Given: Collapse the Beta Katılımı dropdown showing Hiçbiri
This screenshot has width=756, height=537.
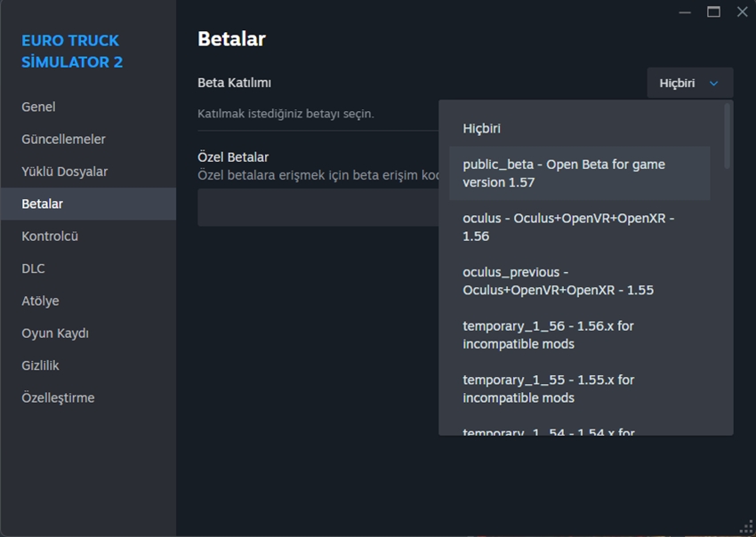Looking at the screenshot, I should pos(689,83).
